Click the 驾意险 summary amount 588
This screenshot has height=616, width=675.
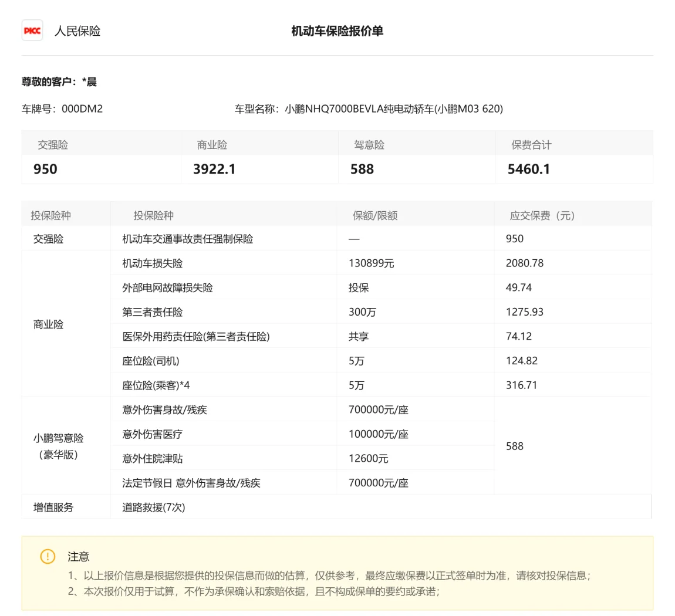(362, 169)
